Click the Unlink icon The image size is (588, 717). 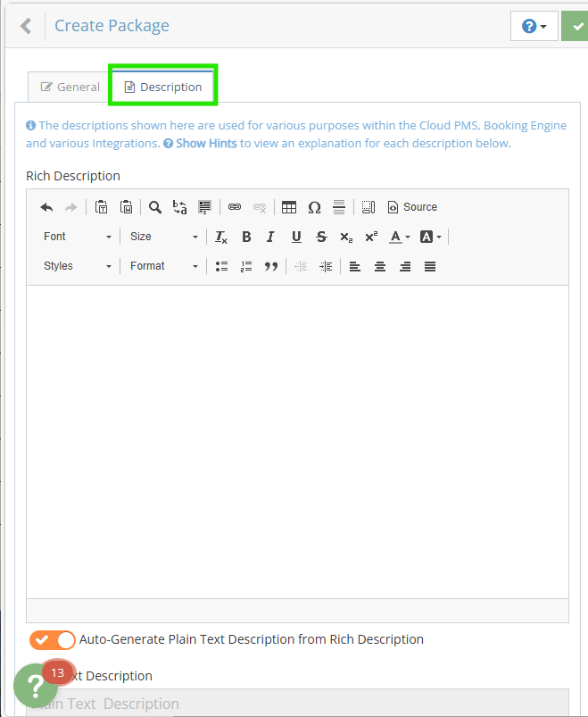(260, 207)
